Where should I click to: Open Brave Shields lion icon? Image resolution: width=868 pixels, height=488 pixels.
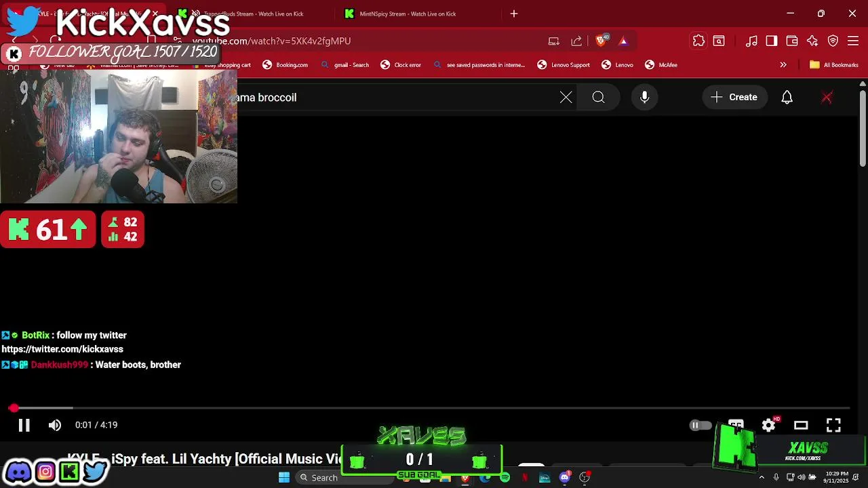pyautogui.click(x=600, y=41)
